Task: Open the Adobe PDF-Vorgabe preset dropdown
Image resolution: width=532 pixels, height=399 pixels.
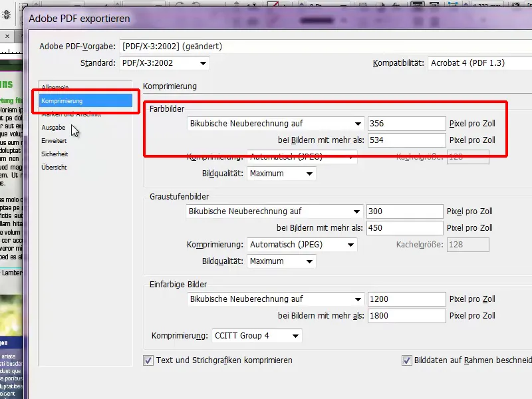Action: click(326, 46)
